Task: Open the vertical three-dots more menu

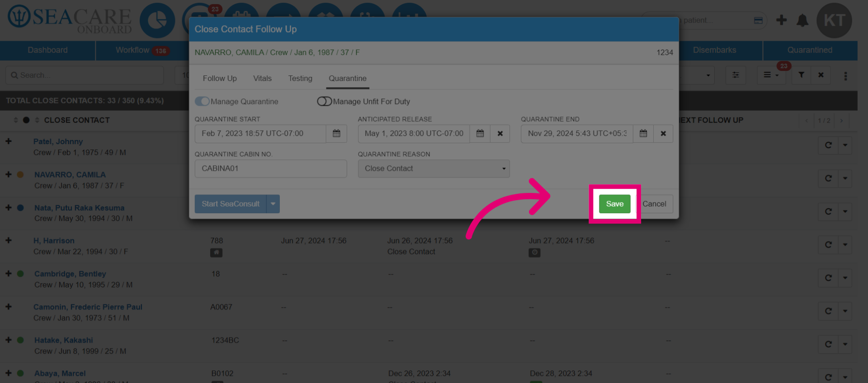Action: click(x=845, y=76)
